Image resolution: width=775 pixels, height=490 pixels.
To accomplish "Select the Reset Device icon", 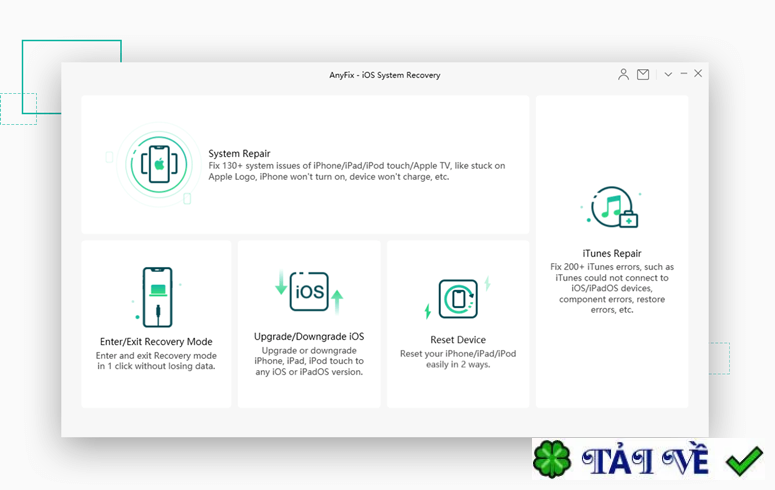I will tap(458, 299).
